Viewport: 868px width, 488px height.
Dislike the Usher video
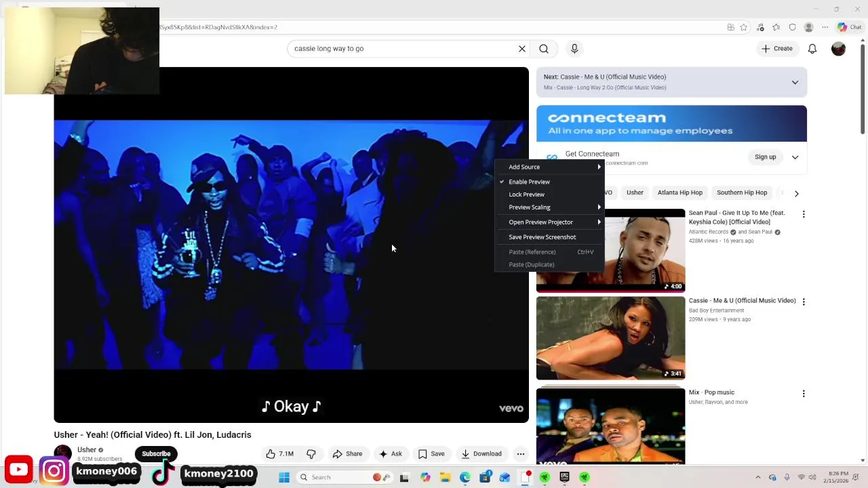311,454
